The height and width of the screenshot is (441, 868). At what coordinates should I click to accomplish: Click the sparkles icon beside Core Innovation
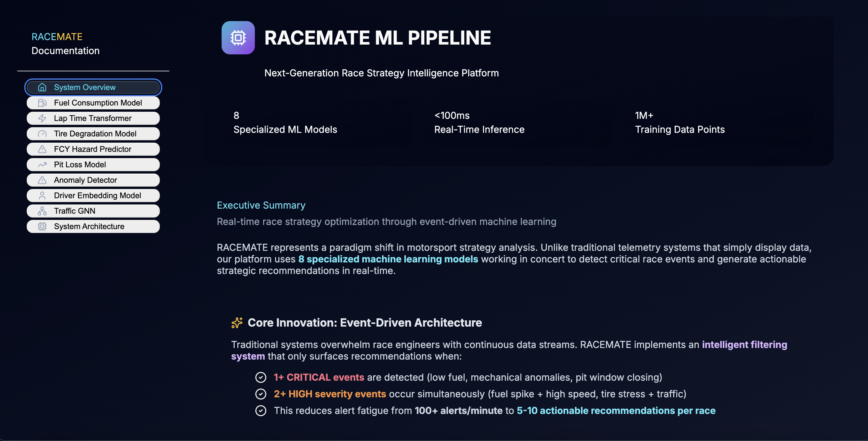tap(237, 323)
